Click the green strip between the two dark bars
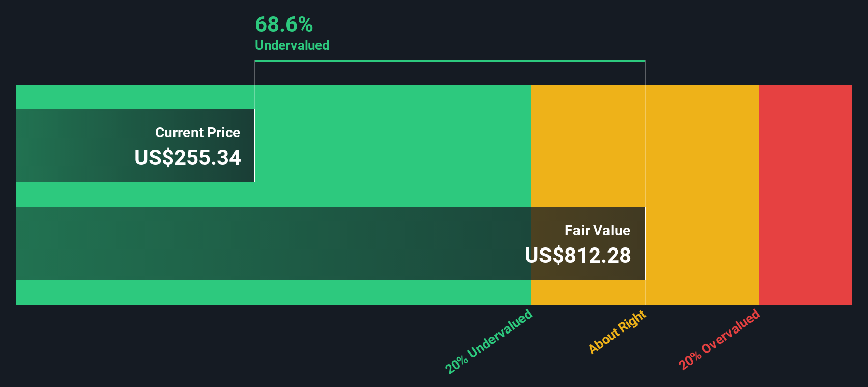The width and height of the screenshot is (868, 387). tap(254, 195)
